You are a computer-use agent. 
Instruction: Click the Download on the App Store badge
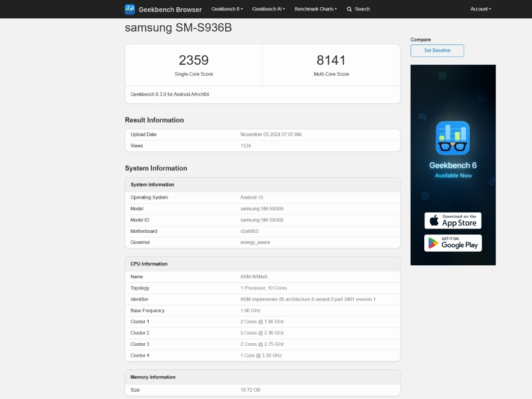tap(453, 221)
